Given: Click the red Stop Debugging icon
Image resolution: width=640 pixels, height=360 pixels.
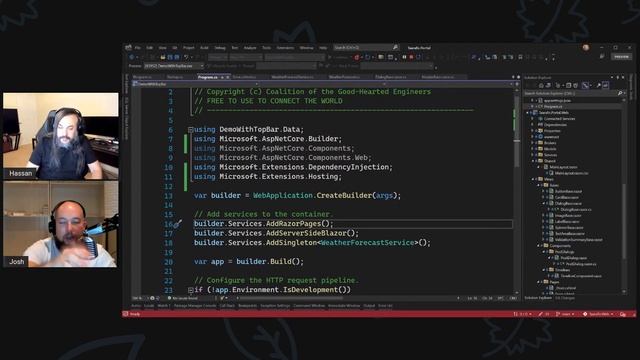Looking at the screenshot, I should 411,57.
